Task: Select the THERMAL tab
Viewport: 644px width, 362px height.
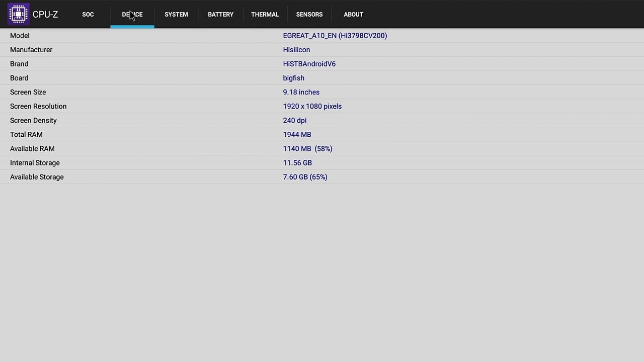Action: (x=265, y=14)
